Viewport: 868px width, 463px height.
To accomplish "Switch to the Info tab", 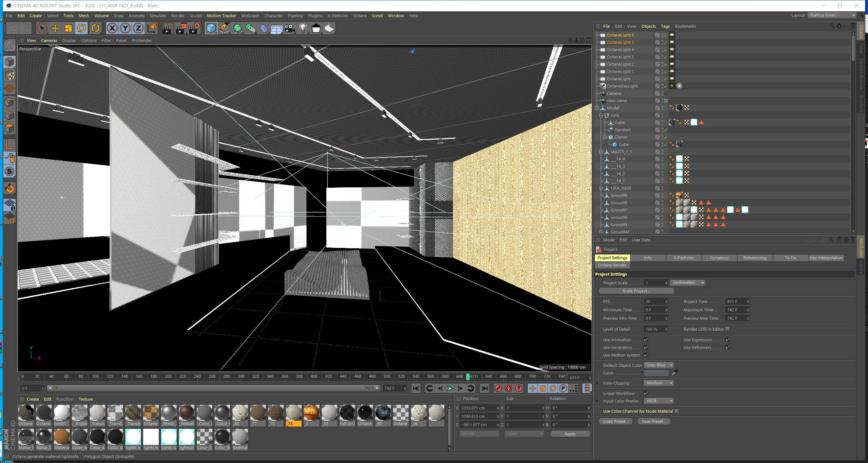I will 647,257.
